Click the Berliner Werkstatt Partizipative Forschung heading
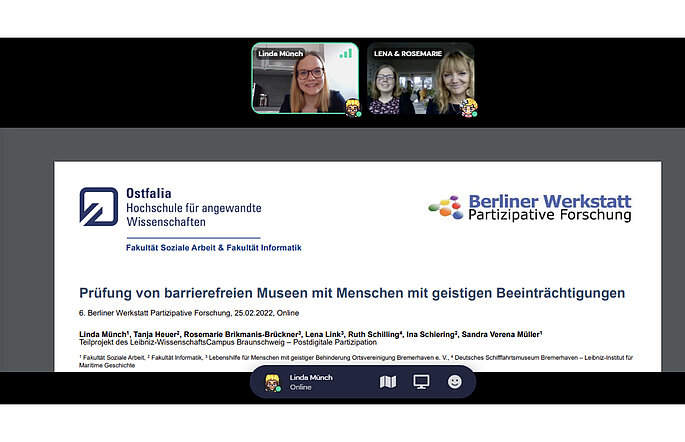Viewport: 685px width, 442px height. click(x=549, y=207)
